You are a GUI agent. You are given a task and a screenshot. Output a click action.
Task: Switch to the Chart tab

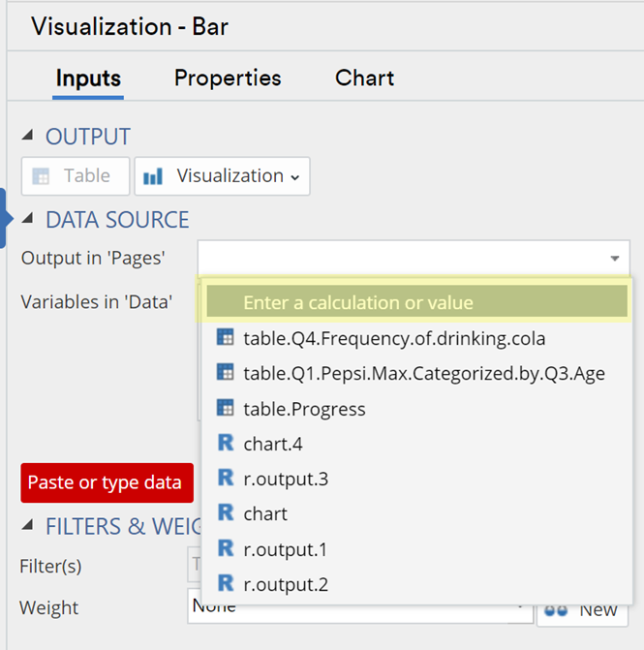(365, 77)
